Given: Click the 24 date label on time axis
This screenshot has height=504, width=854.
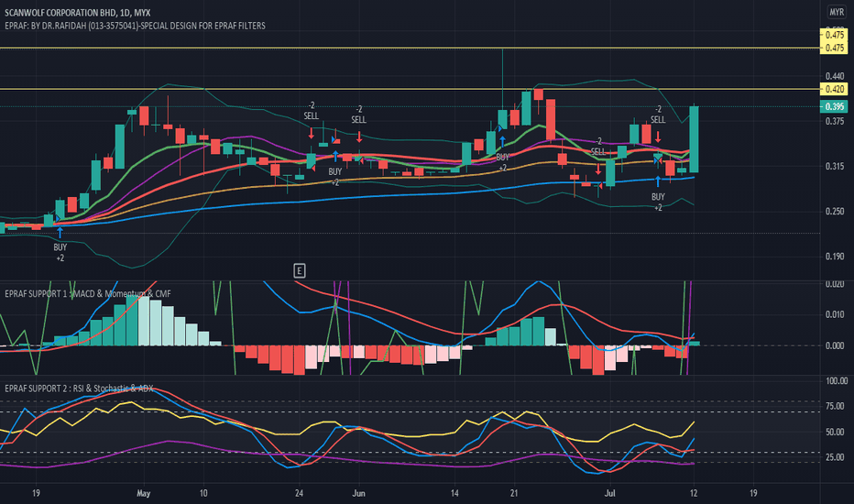Looking at the screenshot, I should (299, 493).
